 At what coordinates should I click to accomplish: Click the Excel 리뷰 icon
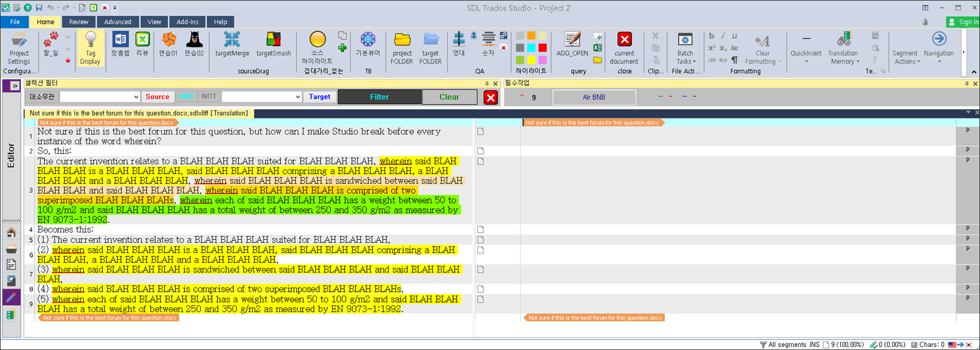click(x=142, y=44)
